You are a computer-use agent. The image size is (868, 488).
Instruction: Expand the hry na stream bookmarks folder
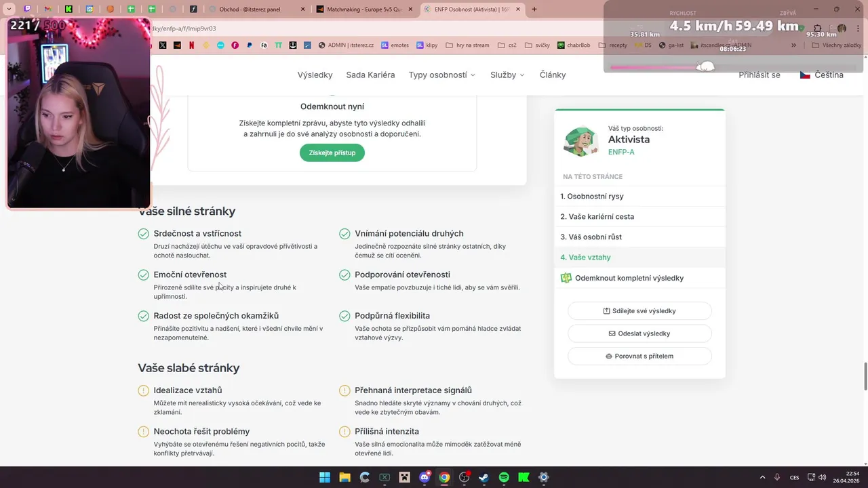pos(467,45)
